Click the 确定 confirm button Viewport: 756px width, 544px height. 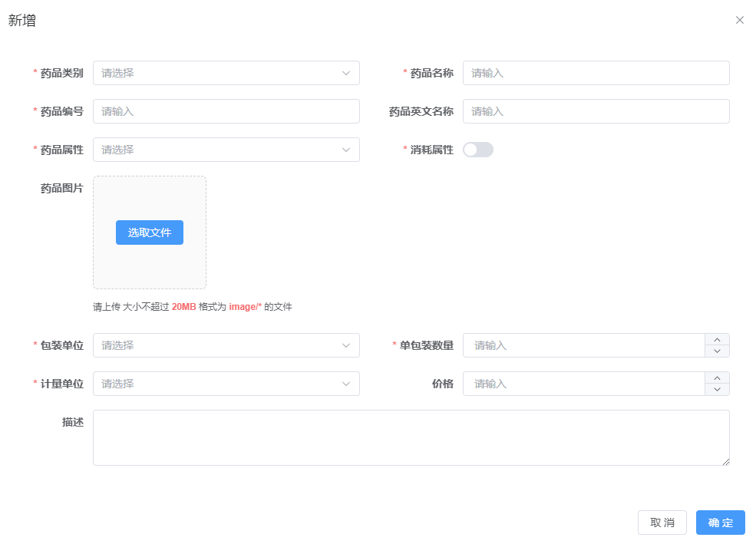pyautogui.click(x=720, y=523)
